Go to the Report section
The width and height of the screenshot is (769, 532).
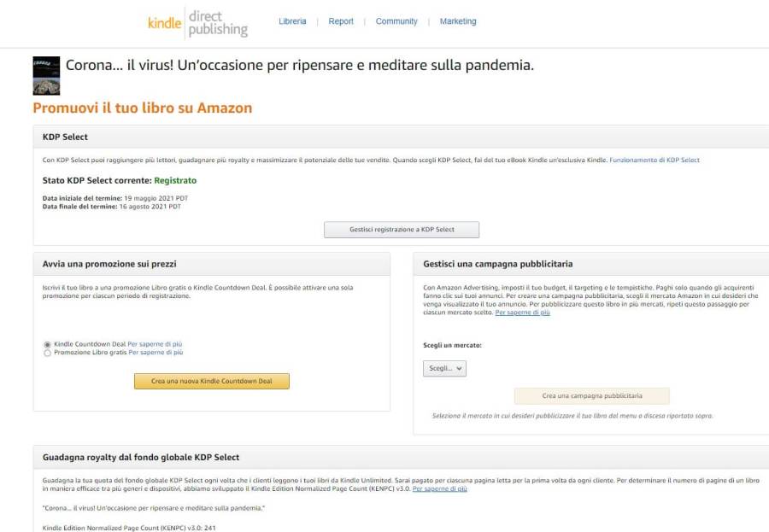point(341,21)
